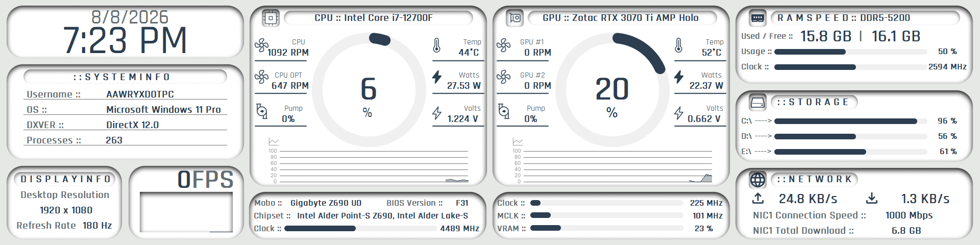
Task: Click the GPU #2 fan icon
Action: click(503, 77)
